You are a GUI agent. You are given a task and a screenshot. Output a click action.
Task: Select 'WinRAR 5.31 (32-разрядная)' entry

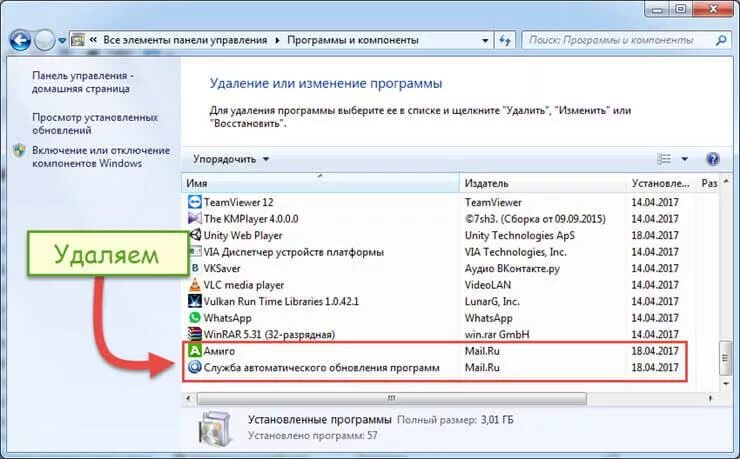click(269, 334)
